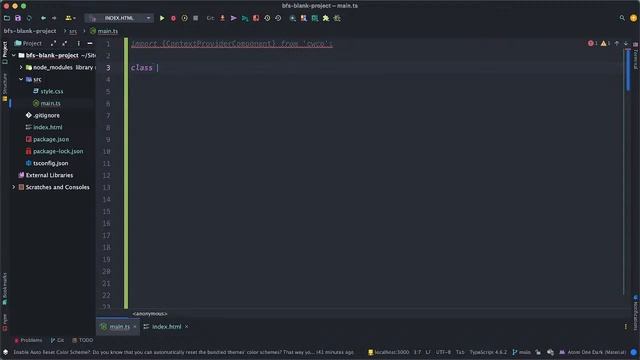Click main.ts breadcrumb
This screenshot has height=360, width=640.
[x=104, y=31]
